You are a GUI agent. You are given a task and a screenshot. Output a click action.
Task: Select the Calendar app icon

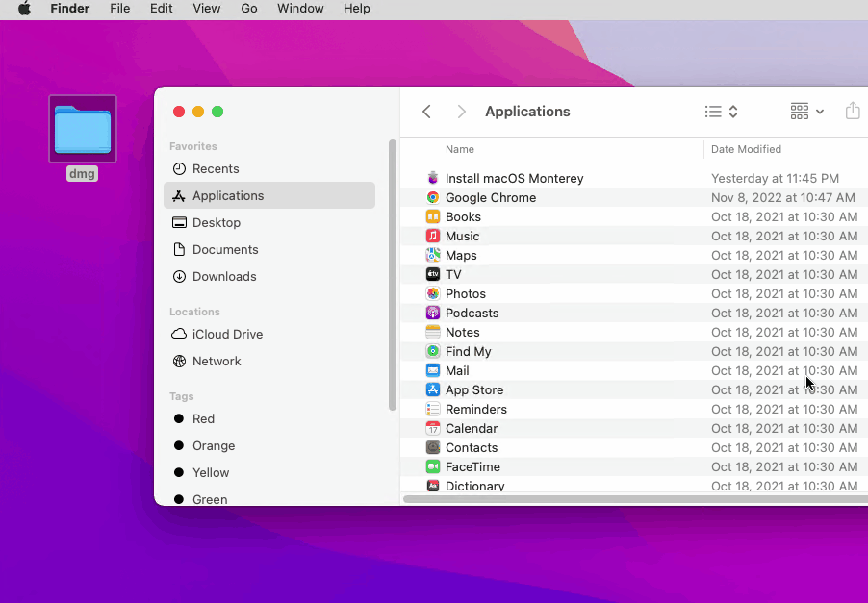tap(433, 429)
